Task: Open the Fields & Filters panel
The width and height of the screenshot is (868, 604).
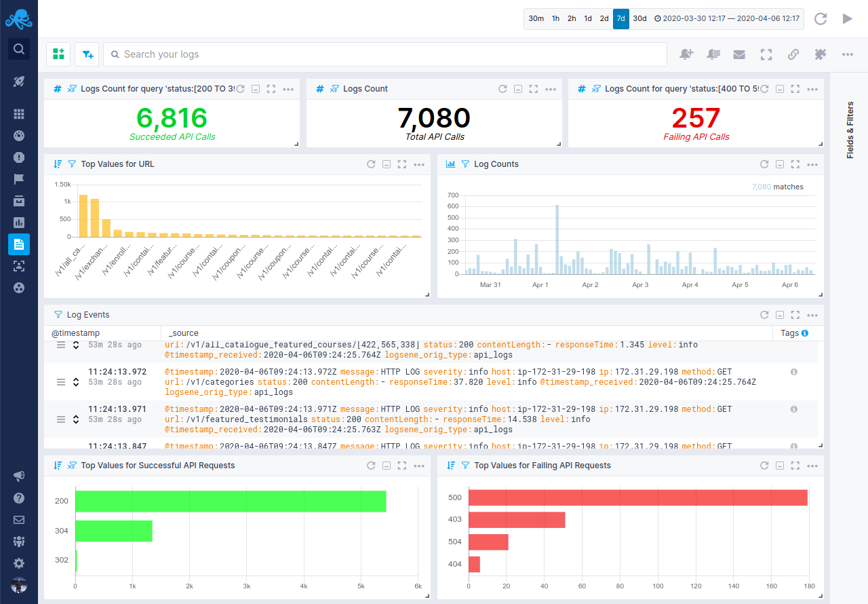Action: click(850, 129)
